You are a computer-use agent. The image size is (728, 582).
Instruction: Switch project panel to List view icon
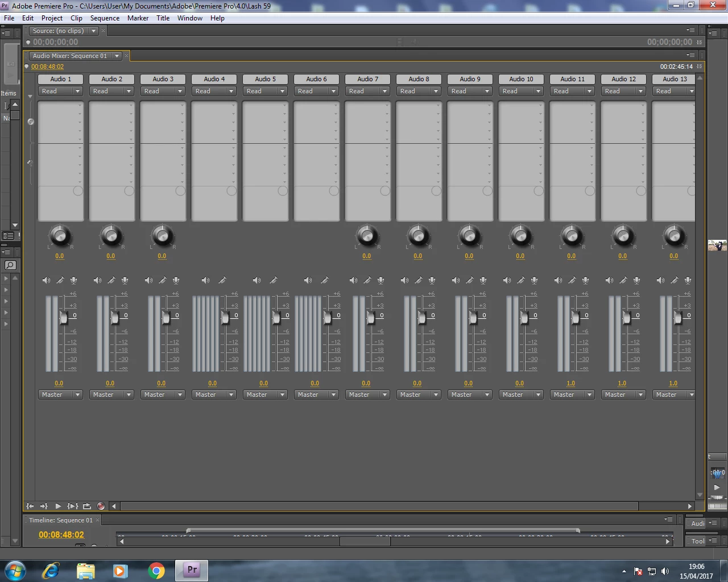(x=9, y=235)
